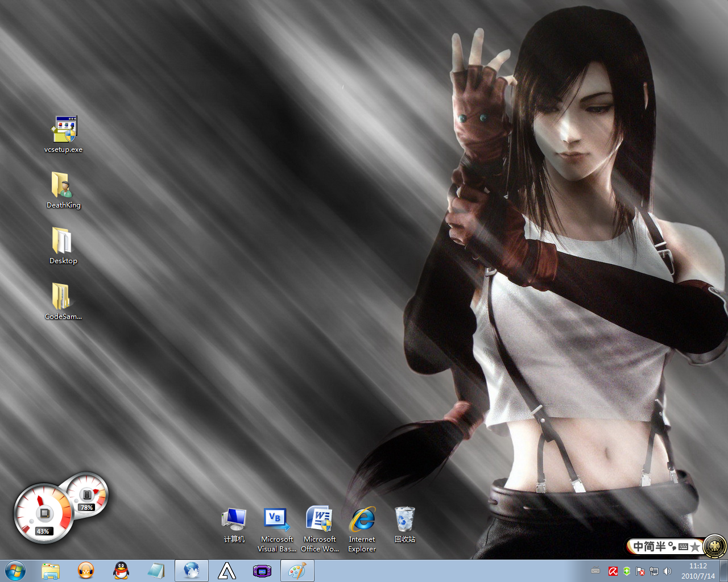This screenshot has width=728, height=582.
Task: Select the DeathKing user folder
Action: pos(63,190)
